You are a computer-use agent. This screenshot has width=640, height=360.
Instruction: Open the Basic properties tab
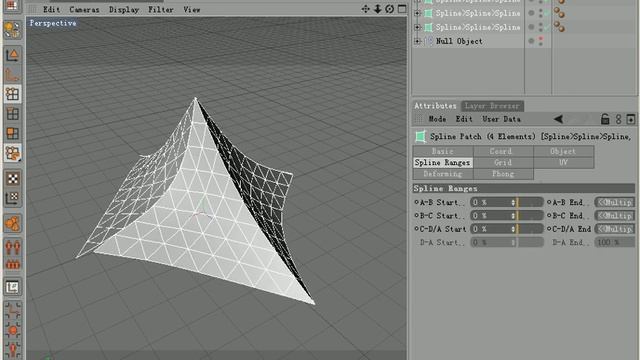pos(443,151)
